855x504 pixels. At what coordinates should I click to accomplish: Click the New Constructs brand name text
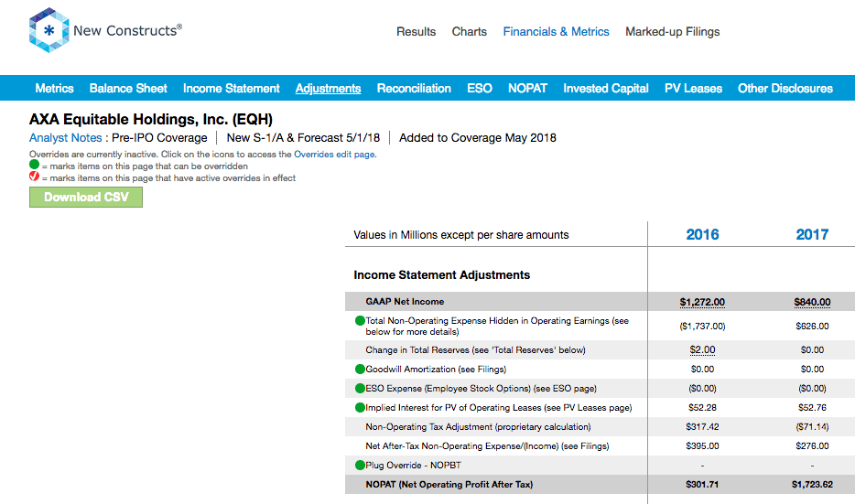[127, 30]
